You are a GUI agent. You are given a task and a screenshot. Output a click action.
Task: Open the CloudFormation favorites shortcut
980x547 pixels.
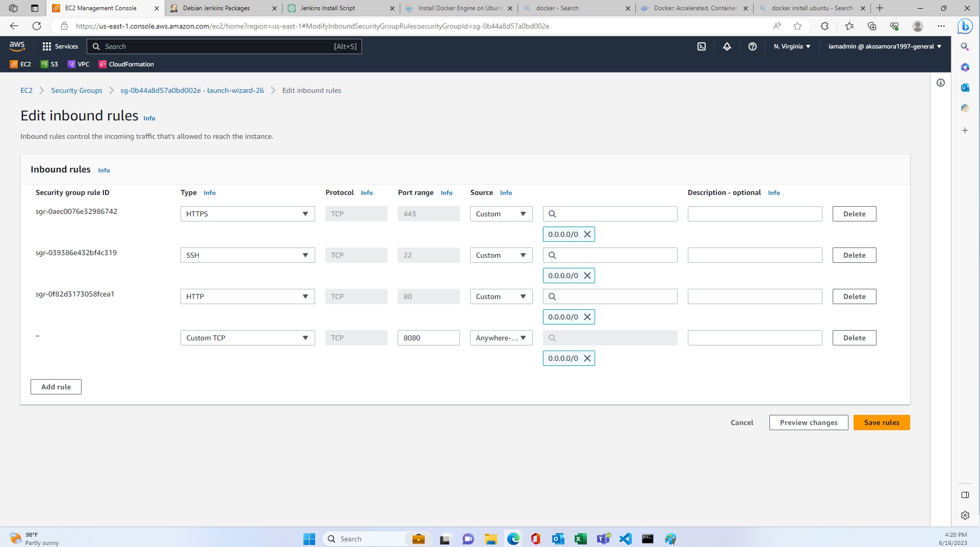(x=125, y=64)
